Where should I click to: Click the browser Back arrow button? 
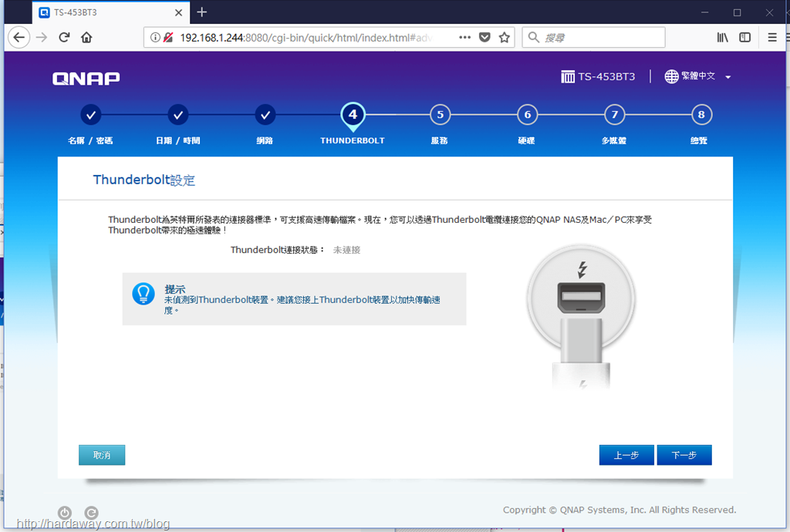(19, 37)
